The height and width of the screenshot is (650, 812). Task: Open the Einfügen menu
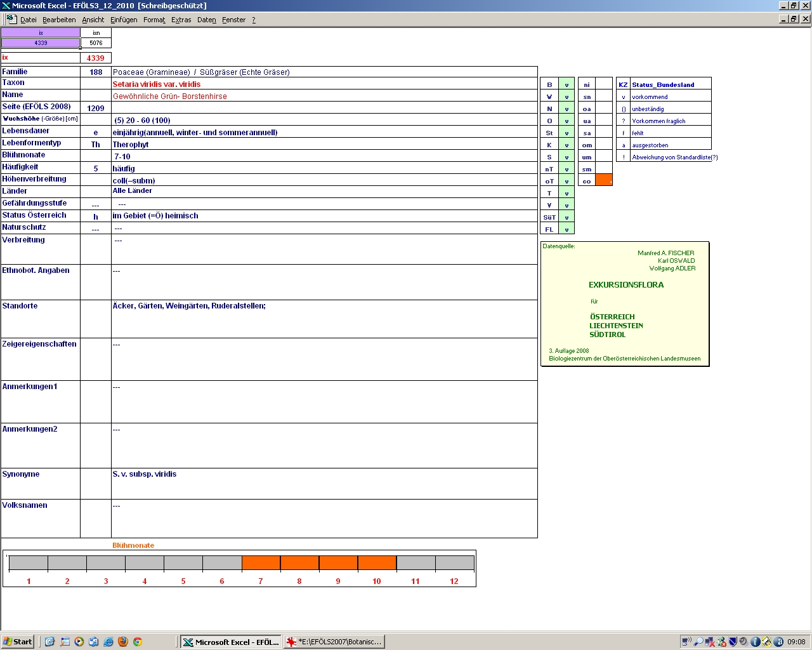124,20
